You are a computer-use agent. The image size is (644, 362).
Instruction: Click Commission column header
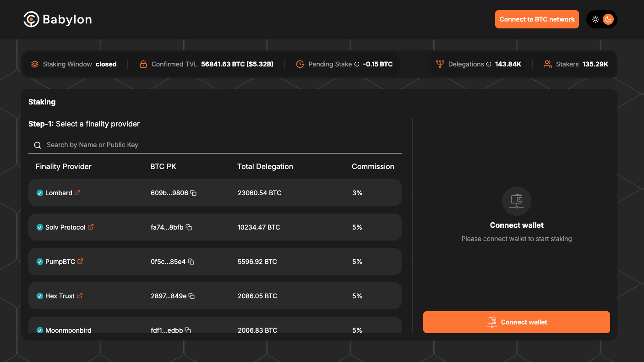pos(373,166)
